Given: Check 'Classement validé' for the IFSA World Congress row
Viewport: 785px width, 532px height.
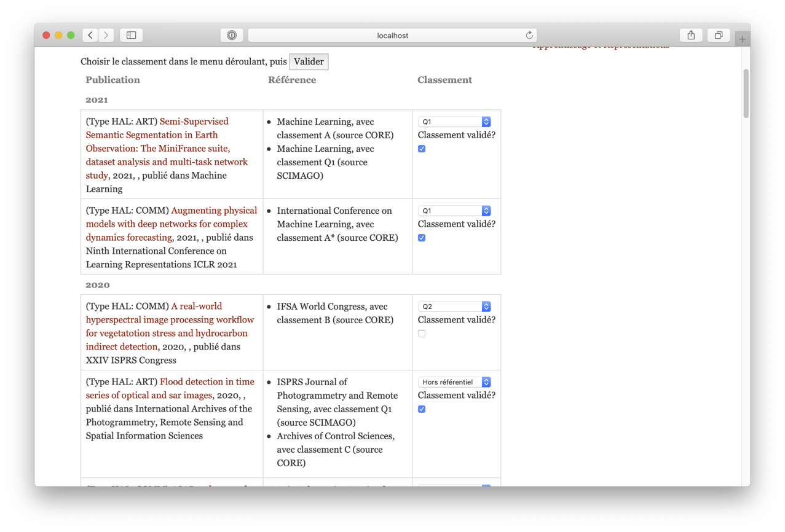Looking at the screenshot, I should coord(422,334).
